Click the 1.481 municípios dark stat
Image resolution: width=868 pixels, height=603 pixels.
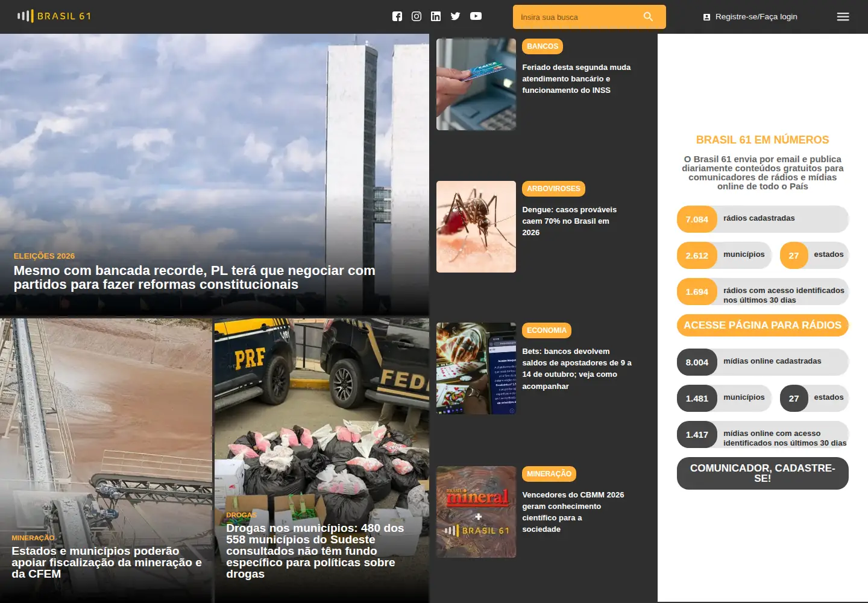725,398
